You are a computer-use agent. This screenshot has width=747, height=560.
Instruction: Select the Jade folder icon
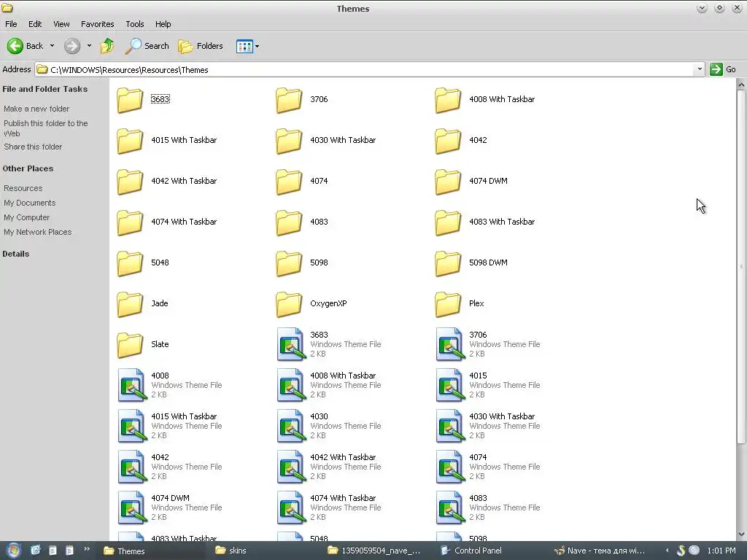[130, 304]
